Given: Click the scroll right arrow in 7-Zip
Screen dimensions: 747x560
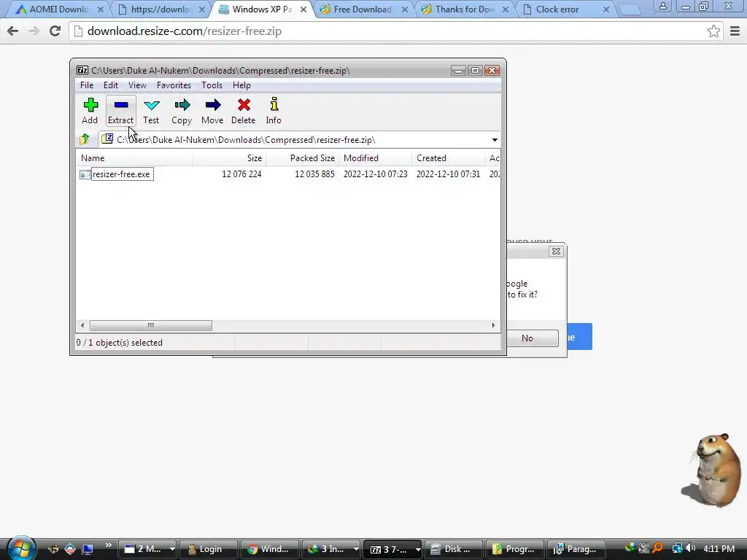Looking at the screenshot, I should tap(494, 325).
